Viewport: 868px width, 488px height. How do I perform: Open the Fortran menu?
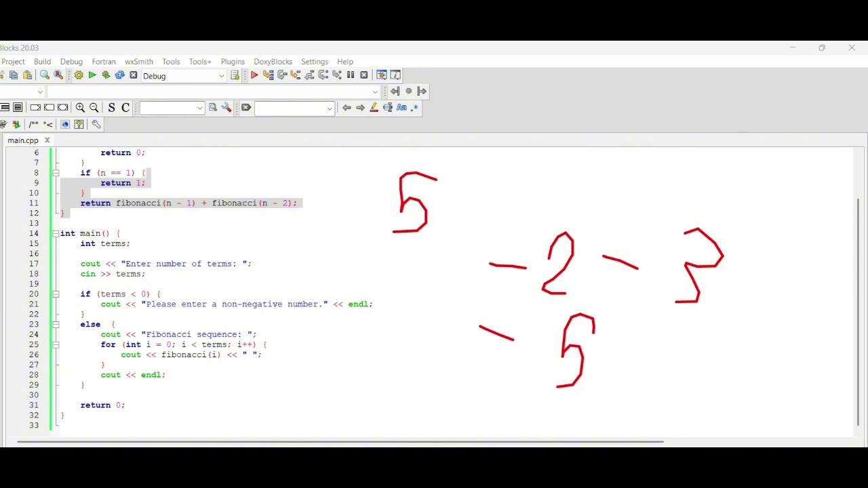coord(104,62)
